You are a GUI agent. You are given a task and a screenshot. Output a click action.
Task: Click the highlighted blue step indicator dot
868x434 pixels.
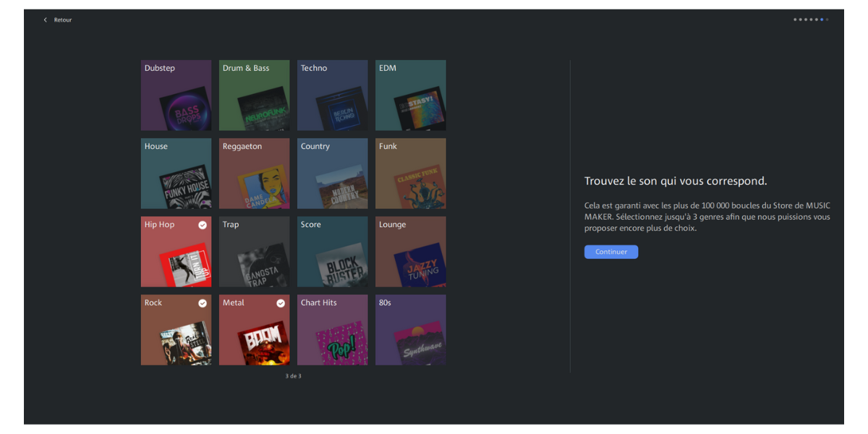(x=822, y=20)
